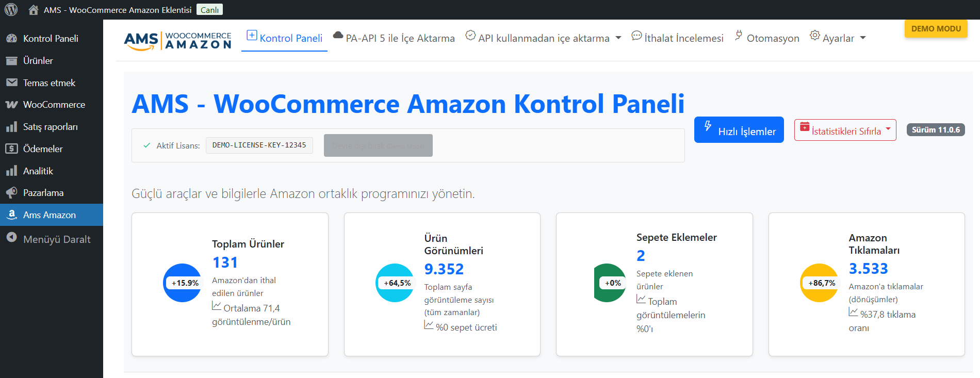Open the Ödemeler section
The height and width of the screenshot is (378, 980).
pos(42,149)
